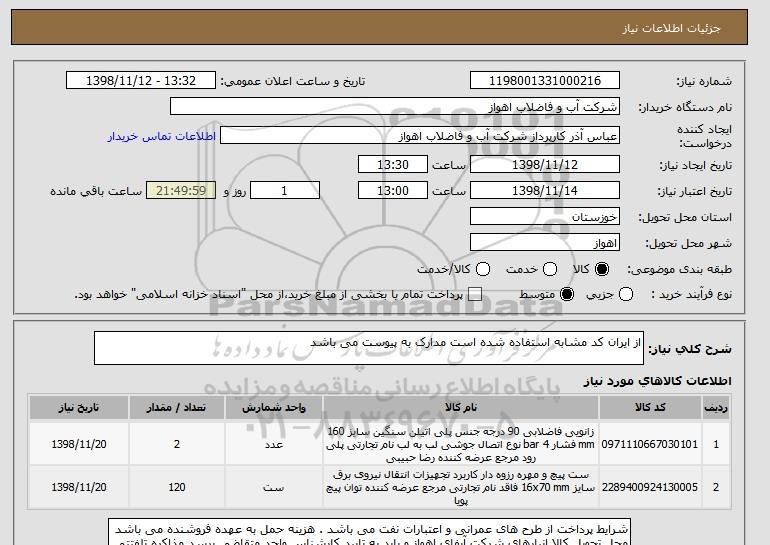Click the unit cell ست
The height and width of the screenshot is (545, 770).
click(274, 488)
